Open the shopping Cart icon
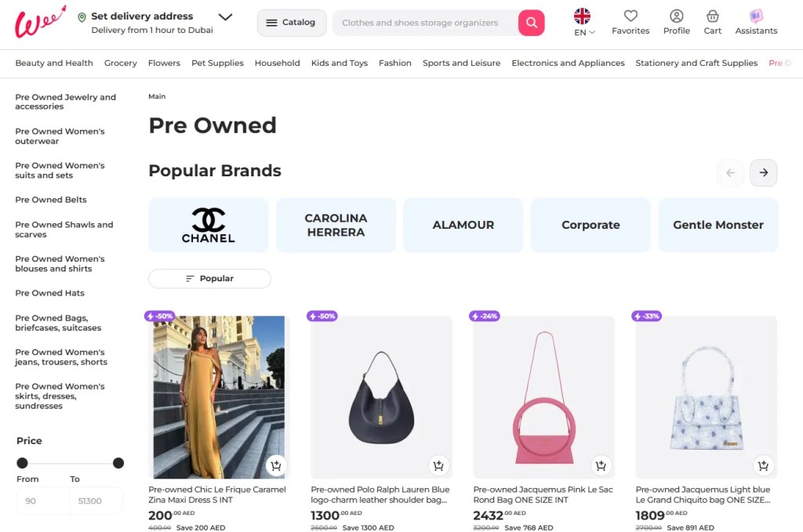The image size is (803, 532). tap(712, 16)
